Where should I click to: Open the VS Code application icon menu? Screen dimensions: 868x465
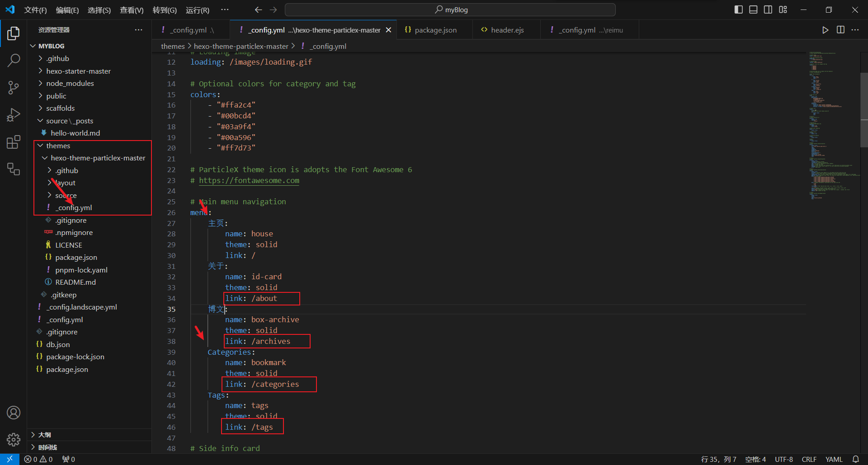pyautogui.click(x=10, y=9)
